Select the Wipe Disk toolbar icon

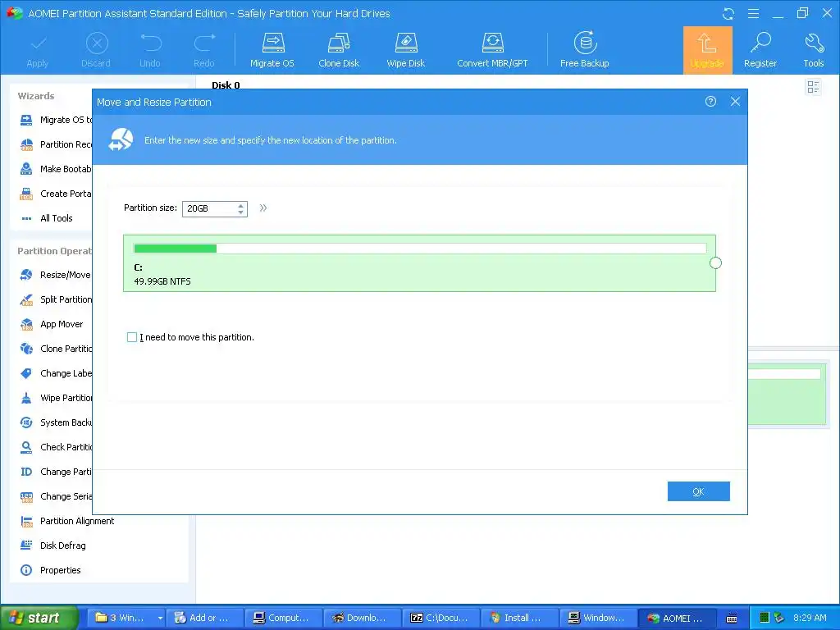[x=405, y=50]
